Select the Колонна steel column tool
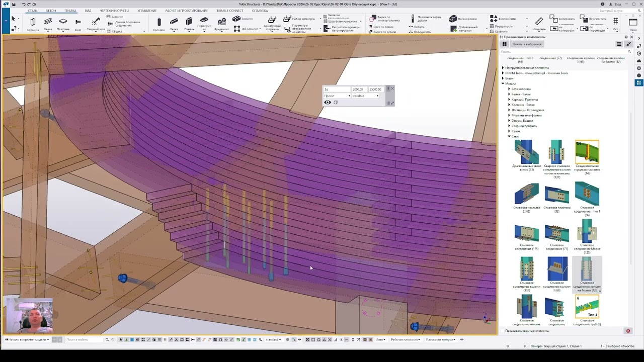644x362 pixels. tap(33, 24)
